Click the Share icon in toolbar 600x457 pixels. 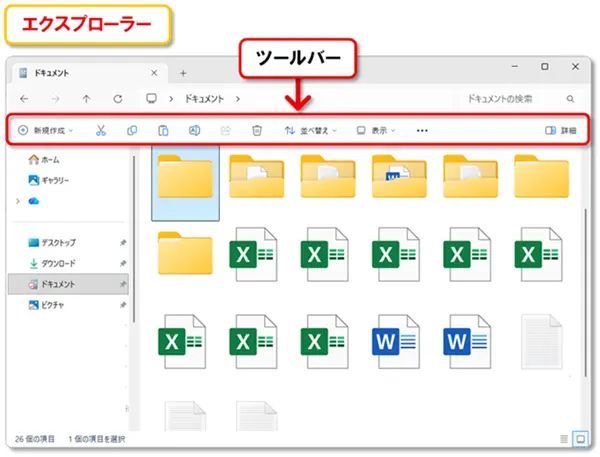coord(226,131)
